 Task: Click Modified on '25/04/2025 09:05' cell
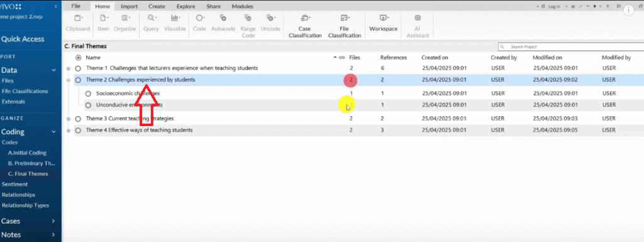pyautogui.click(x=556, y=130)
